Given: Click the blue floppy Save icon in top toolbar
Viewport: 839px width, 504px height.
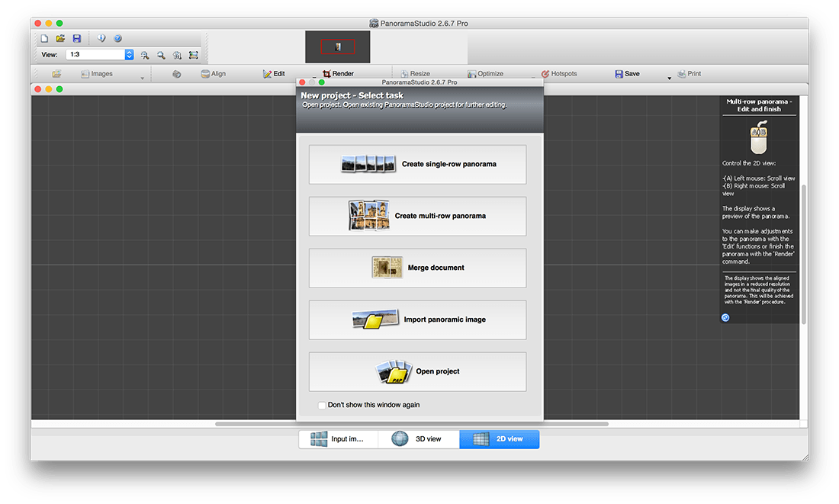Looking at the screenshot, I should 77,39.
